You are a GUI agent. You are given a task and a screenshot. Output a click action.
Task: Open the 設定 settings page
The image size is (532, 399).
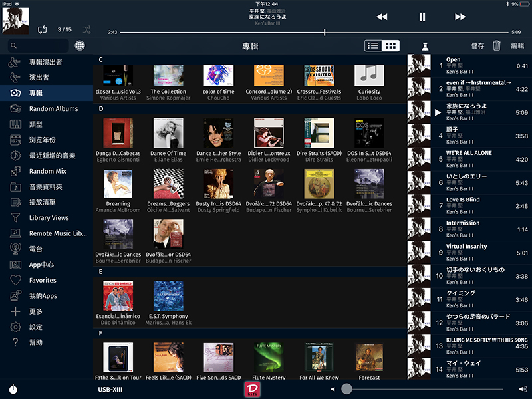click(x=36, y=327)
